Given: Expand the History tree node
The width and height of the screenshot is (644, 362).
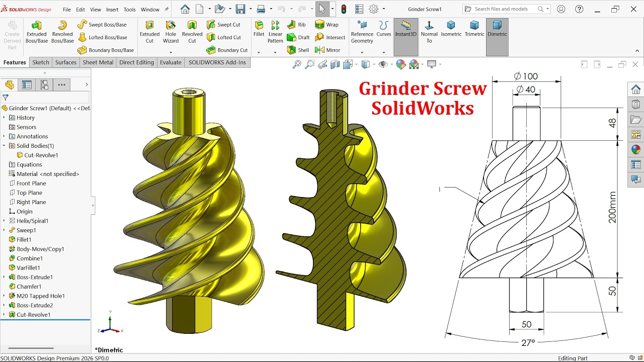Looking at the screenshot, I should point(4,118).
